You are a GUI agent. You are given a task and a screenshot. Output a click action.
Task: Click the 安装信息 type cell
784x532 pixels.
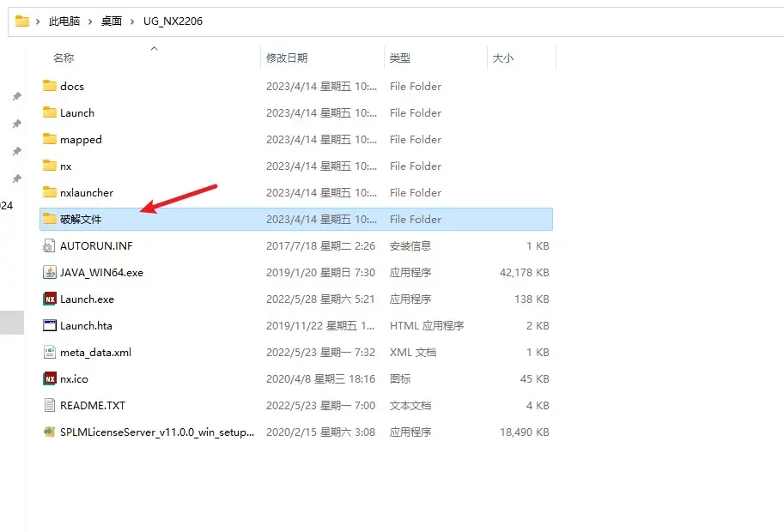pyautogui.click(x=410, y=245)
